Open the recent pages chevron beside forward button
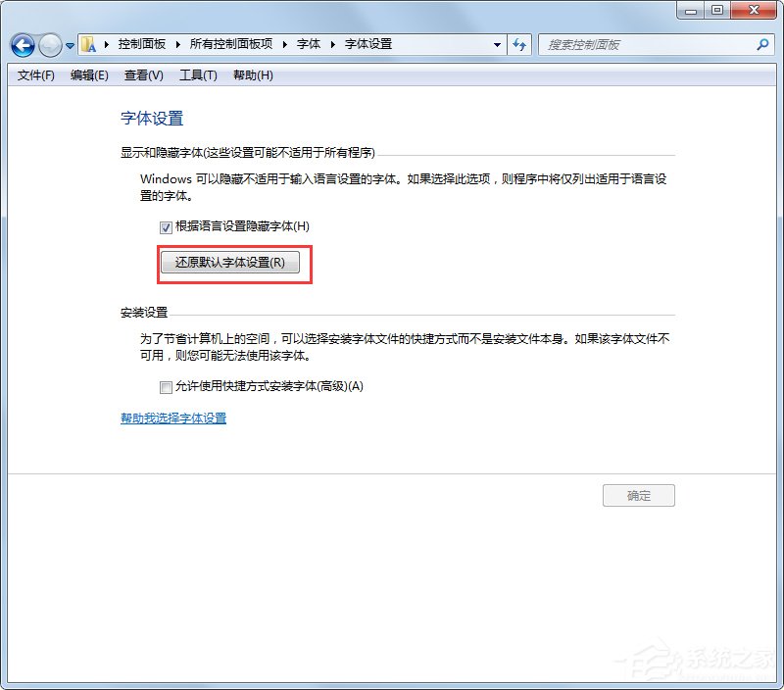784x690 pixels. [x=68, y=45]
